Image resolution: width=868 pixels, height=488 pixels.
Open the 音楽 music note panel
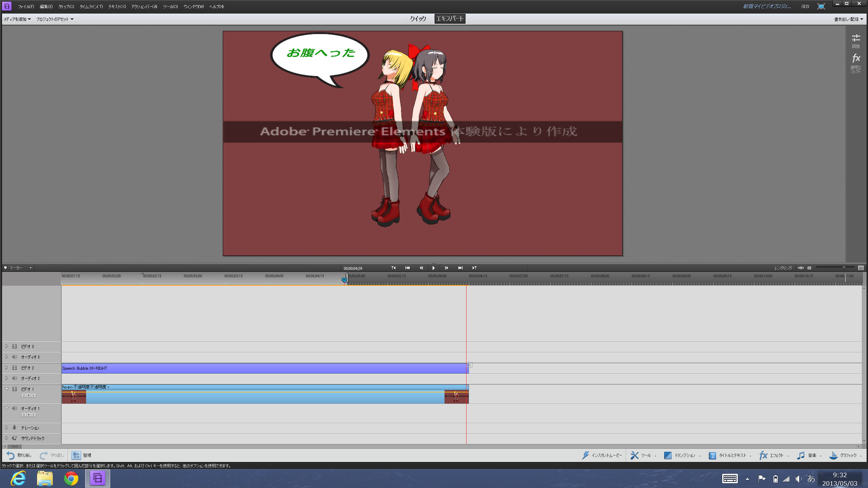coord(801,455)
